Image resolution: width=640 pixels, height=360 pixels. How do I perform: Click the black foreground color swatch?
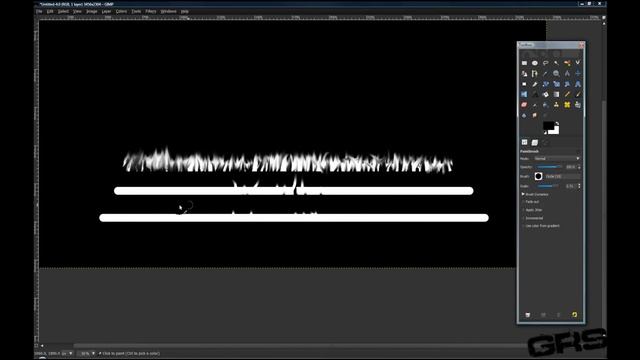click(548, 126)
